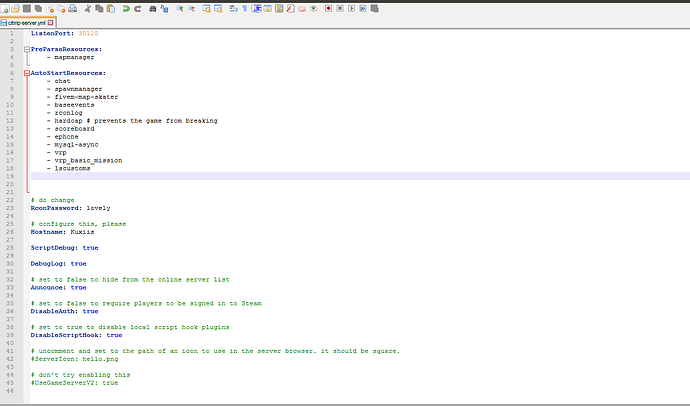Image resolution: width=690 pixels, height=406 pixels.
Task: Click ScriptDebug 'true' value
Action: (90, 248)
